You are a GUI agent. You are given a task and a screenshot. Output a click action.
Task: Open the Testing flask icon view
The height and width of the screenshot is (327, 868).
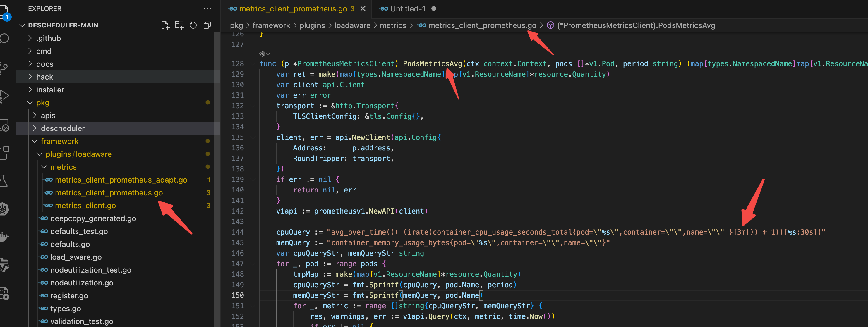coord(4,181)
